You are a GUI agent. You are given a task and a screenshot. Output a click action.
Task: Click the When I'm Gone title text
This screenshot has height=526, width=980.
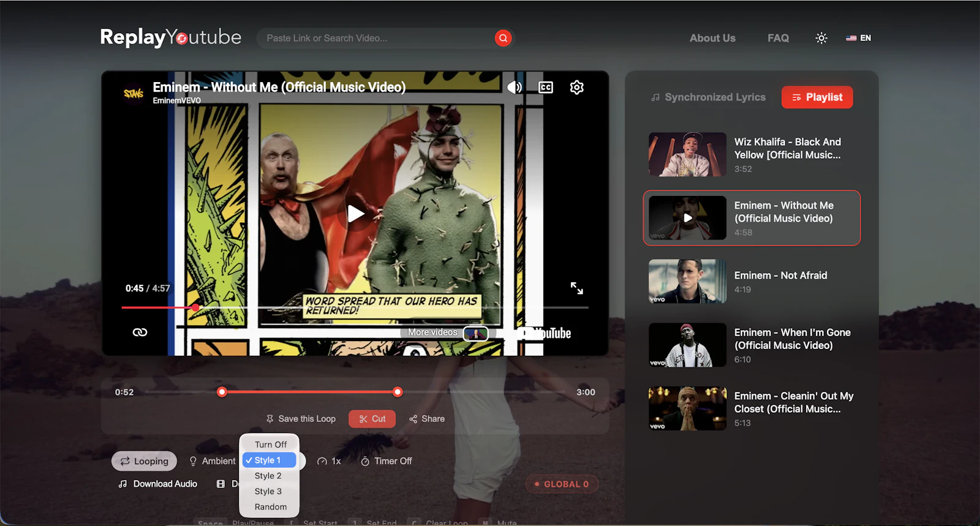click(793, 339)
